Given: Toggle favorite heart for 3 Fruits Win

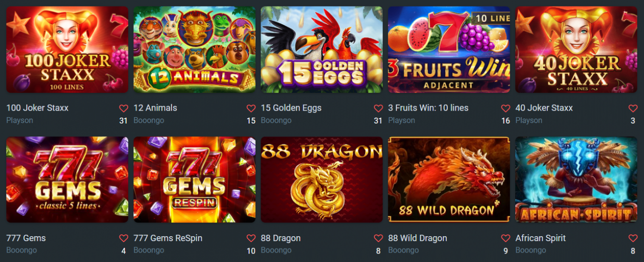Looking at the screenshot, I should coord(505,108).
